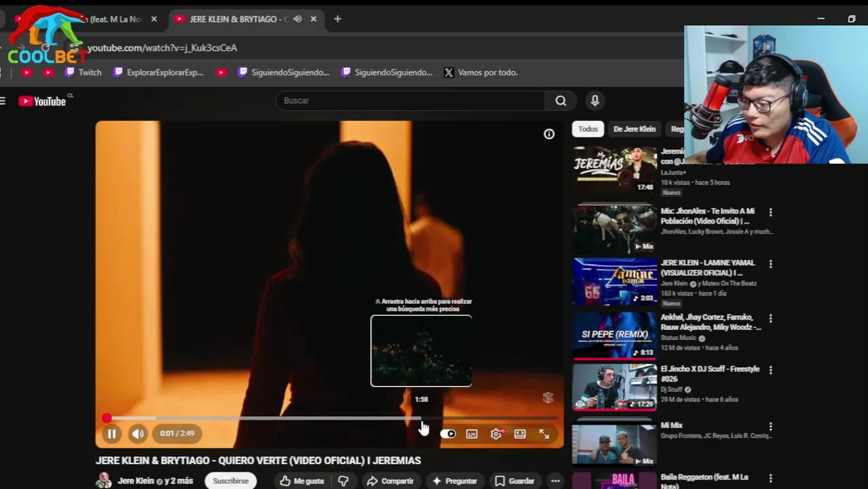Like the video with Me gusta
868x489 pixels.
point(302,481)
